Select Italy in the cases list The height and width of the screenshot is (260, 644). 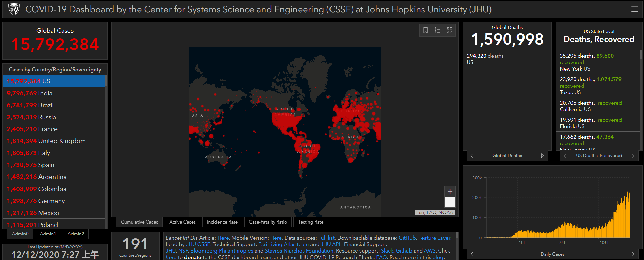pyautogui.click(x=54, y=153)
